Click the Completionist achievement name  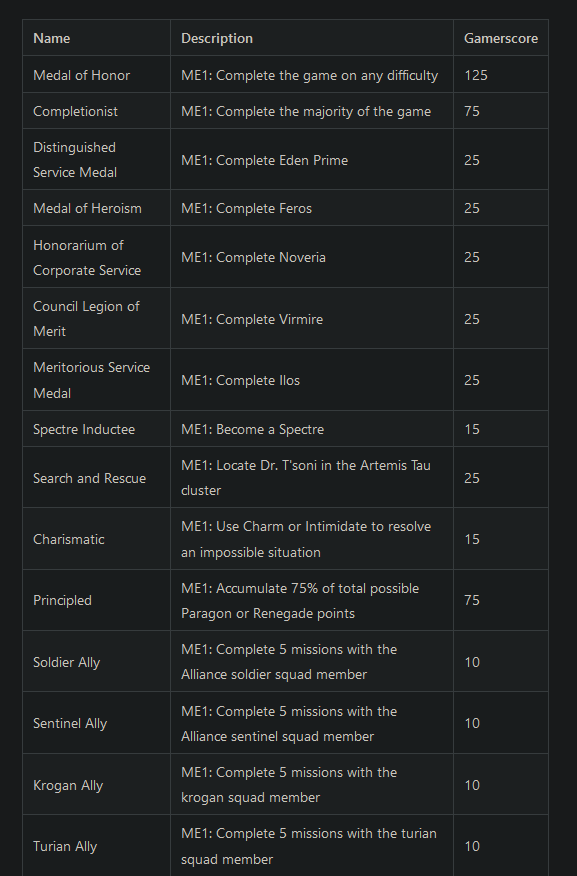(75, 111)
